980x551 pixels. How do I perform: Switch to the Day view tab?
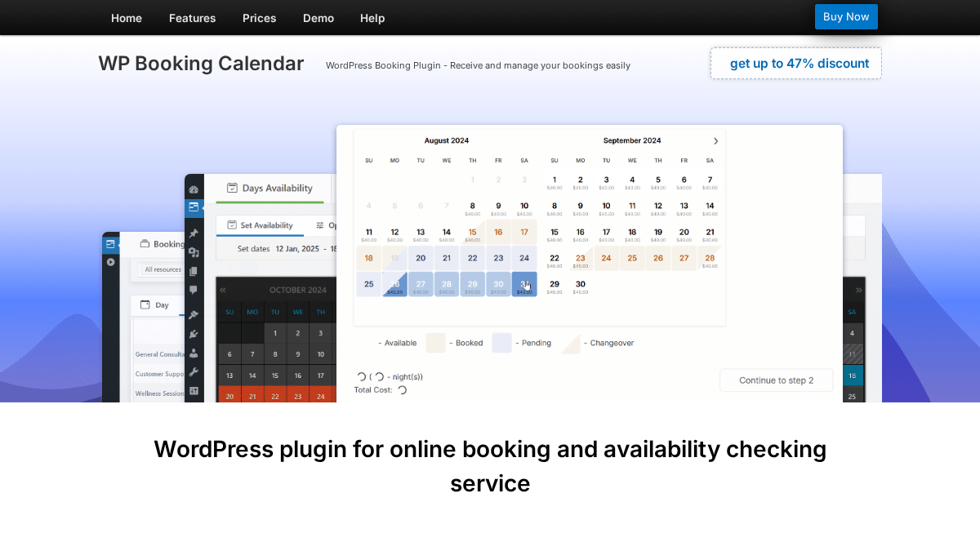click(155, 305)
